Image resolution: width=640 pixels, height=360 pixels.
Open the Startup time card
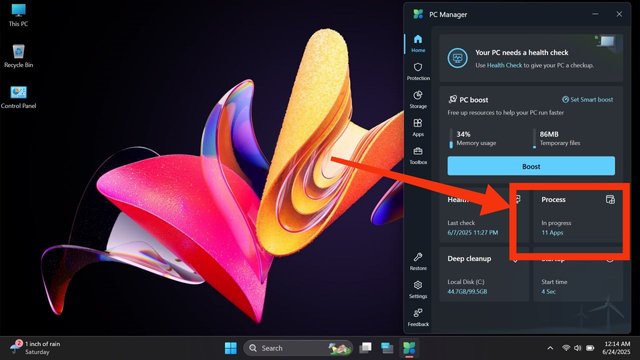click(x=578, y=274)
